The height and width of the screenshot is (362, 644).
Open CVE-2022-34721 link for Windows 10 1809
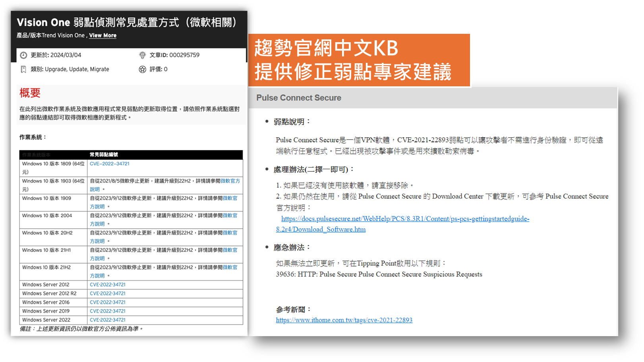[109, 164]
